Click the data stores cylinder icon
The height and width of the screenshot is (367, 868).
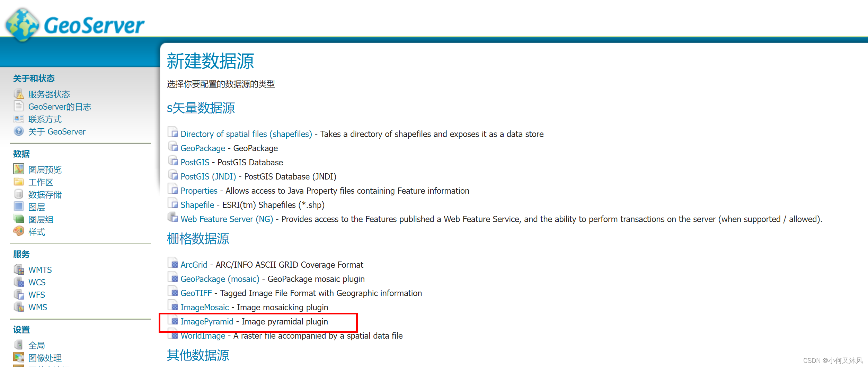pos(19,194)
